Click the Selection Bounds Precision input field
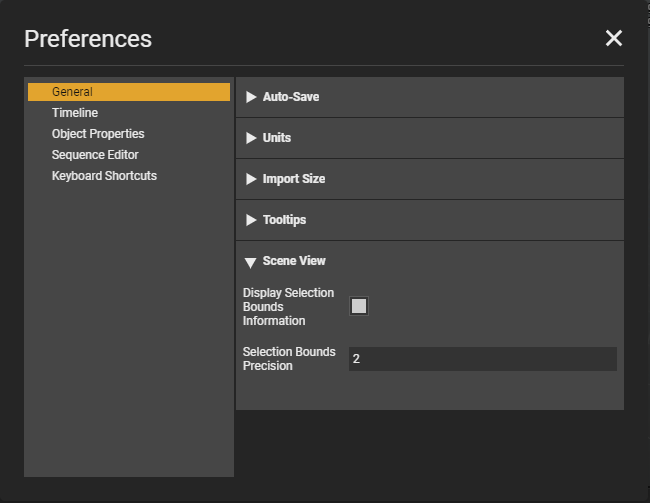 point(482,359)
